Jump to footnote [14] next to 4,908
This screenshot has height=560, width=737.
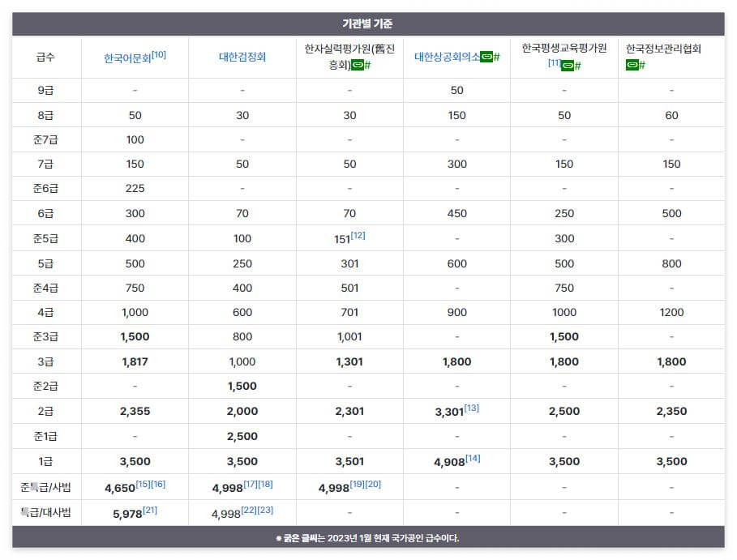(x=473, y=458)
